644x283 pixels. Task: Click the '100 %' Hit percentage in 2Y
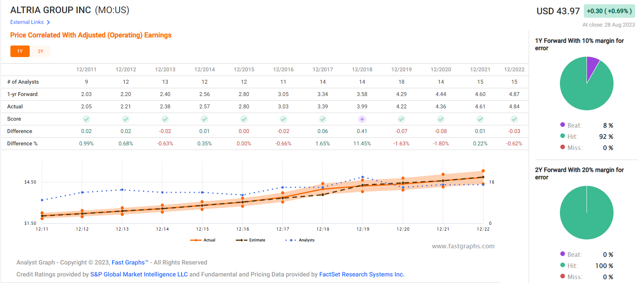click(x=604, y=266)
